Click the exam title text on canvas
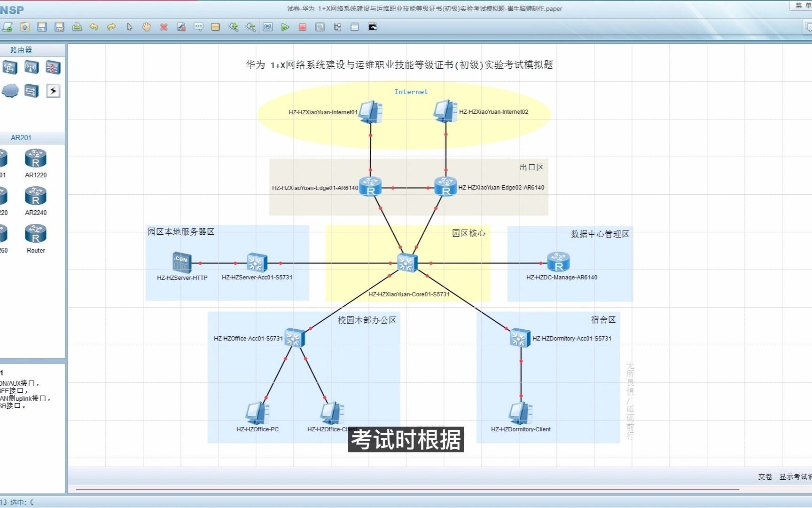 click(x=399, y=65)
